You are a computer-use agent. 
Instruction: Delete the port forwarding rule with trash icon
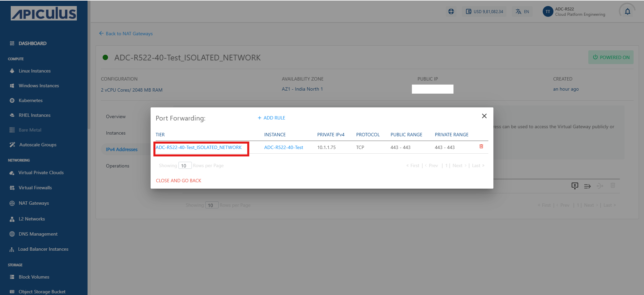pyautogui.click(x=481, y=147)
